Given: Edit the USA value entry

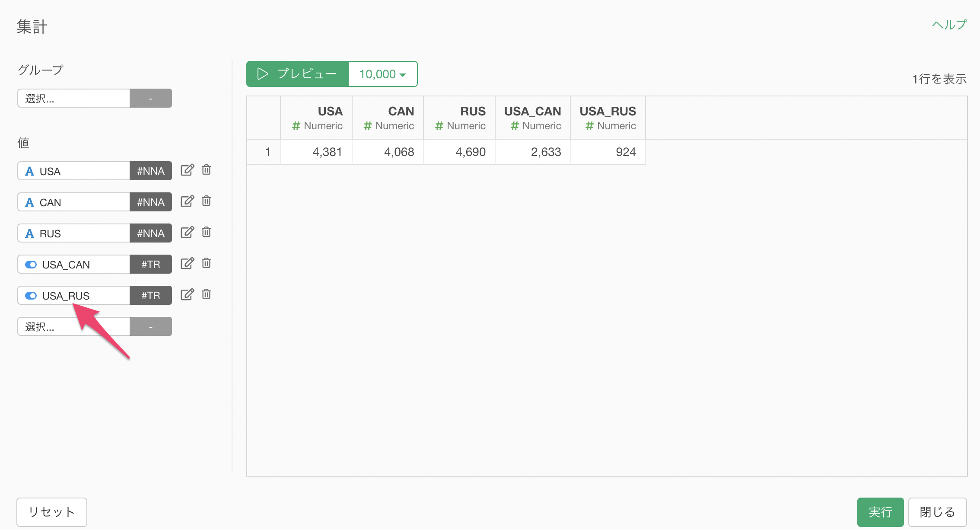Looking at the screenshot, I should pyautogui.click(x=187, y=170).
